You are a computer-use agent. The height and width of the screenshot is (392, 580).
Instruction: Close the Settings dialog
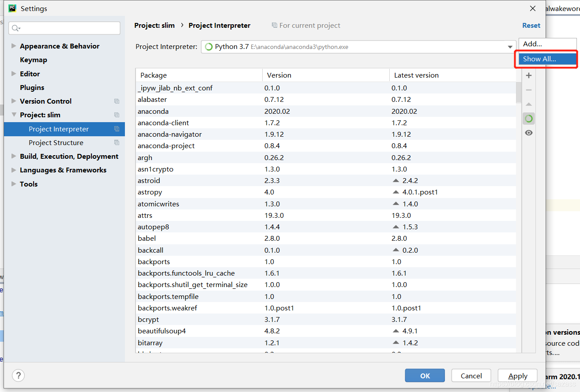(x=533, y=8)
